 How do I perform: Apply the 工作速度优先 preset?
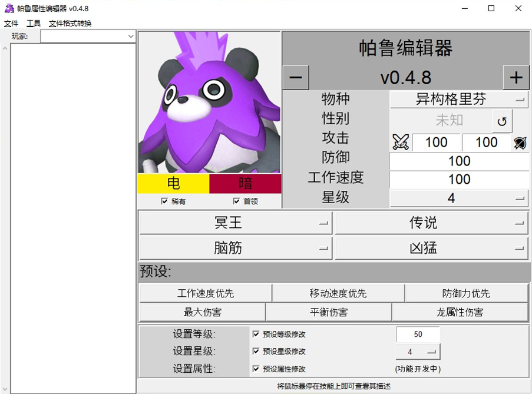click(x=206, y=293)
